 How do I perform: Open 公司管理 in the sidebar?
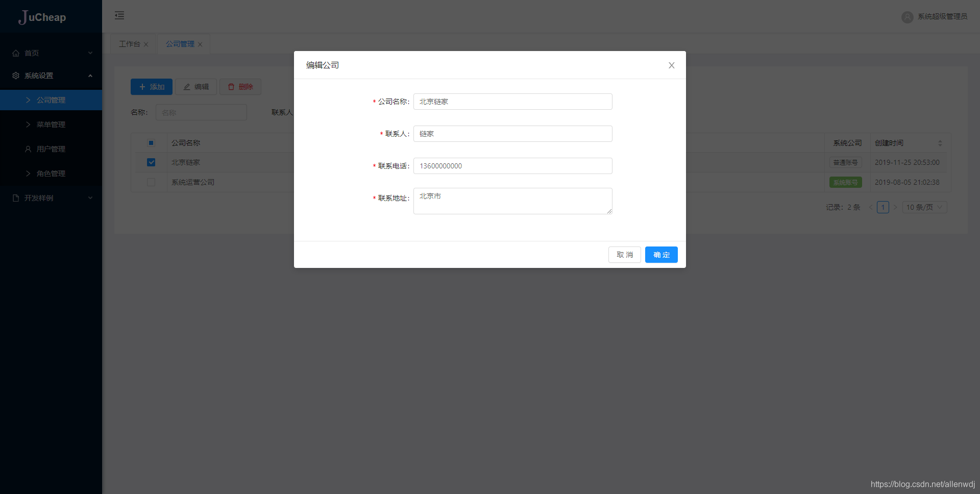pos(51,100)
